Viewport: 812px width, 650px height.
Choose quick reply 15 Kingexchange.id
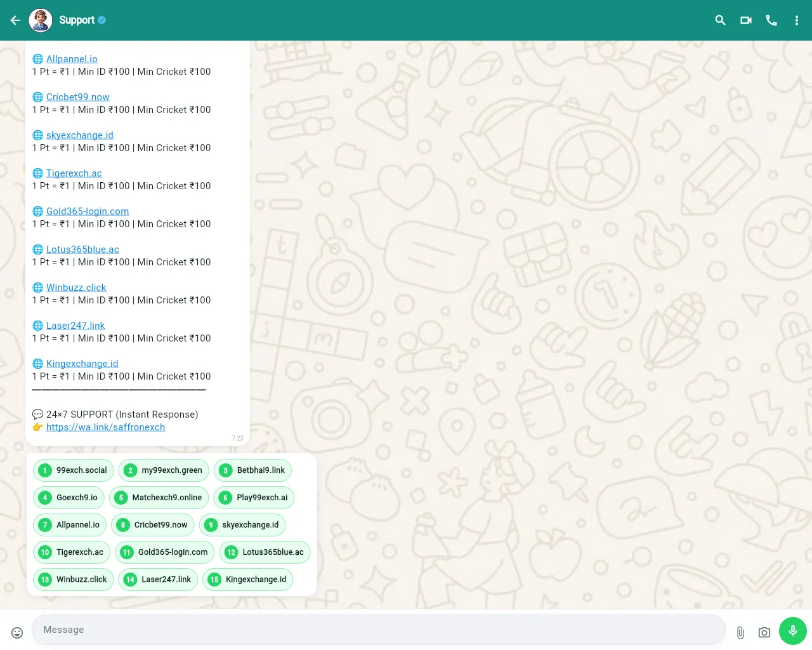click(x=247, y=580)
